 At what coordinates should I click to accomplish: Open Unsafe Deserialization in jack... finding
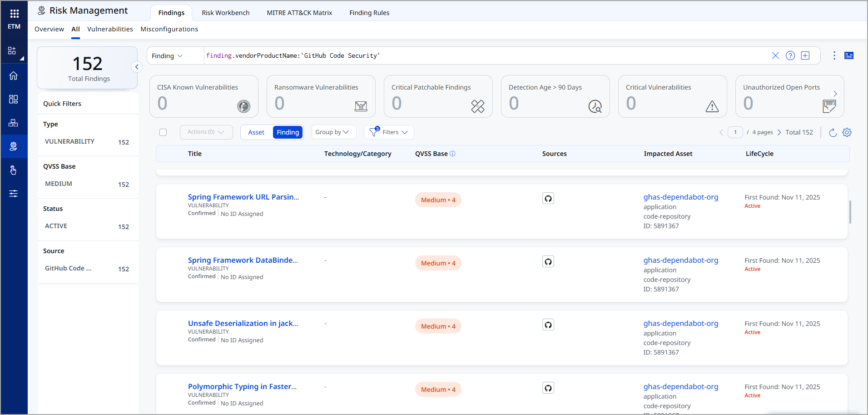[x=243, y=323]
